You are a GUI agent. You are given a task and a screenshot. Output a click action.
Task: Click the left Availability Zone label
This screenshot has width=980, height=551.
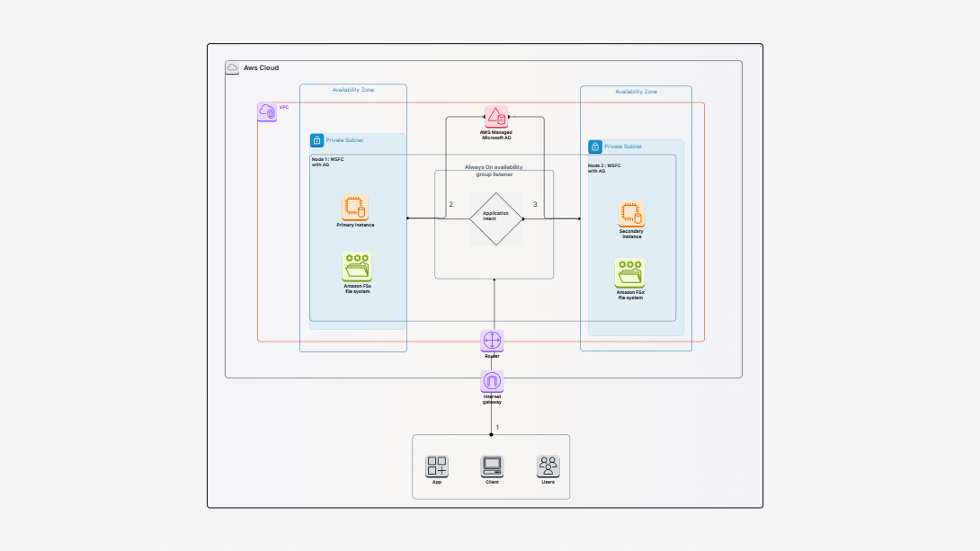point(353,90)
